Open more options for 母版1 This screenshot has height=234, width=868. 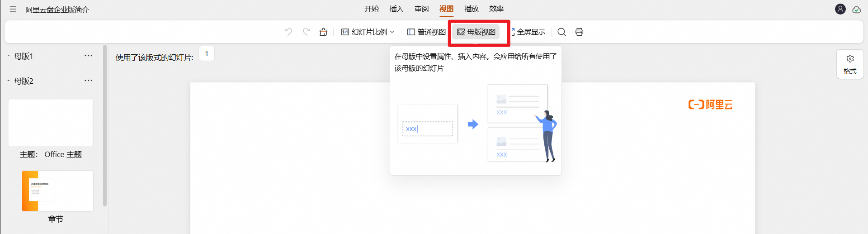[x=88, y=56]
